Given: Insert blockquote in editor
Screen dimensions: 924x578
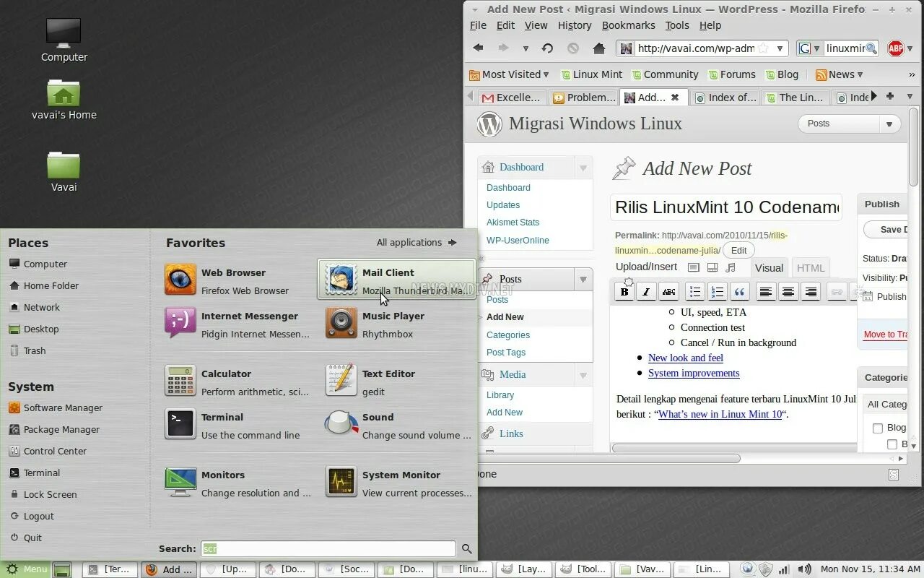Looking at the screenshot, I should click(739, 292).
